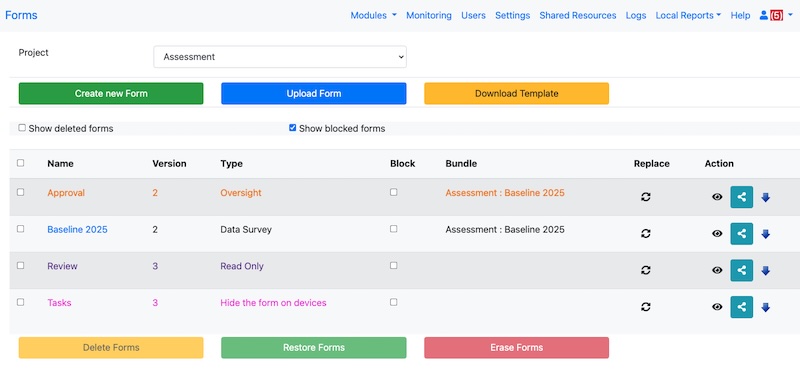
Task: Click the Upload Form button
Action: coord(314,93)
